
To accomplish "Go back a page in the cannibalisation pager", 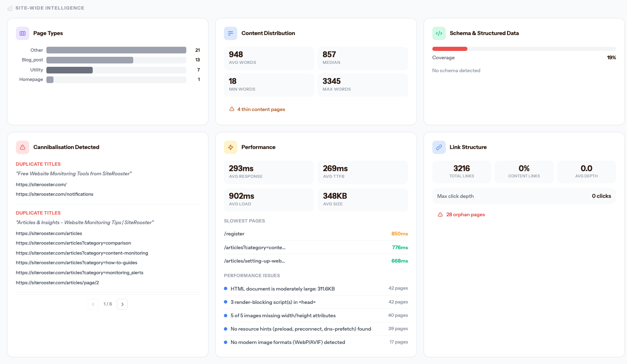I will 93,304.
